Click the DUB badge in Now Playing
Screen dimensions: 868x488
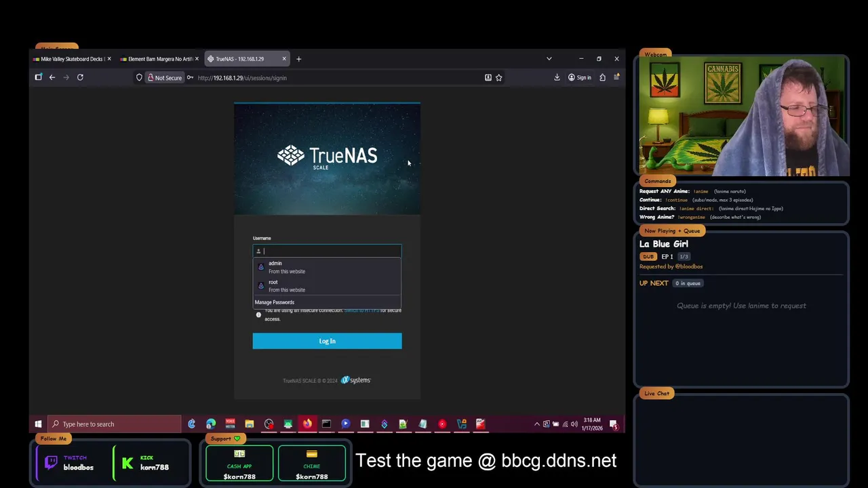(x=648, y=257)
